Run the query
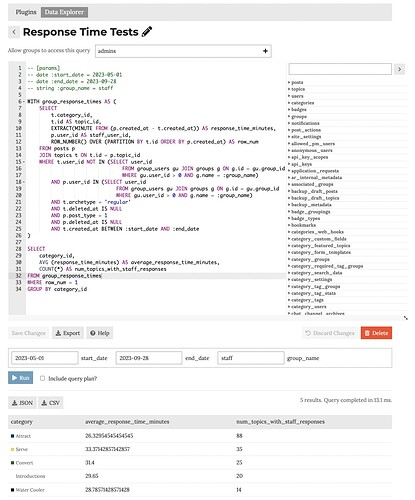 21,378
